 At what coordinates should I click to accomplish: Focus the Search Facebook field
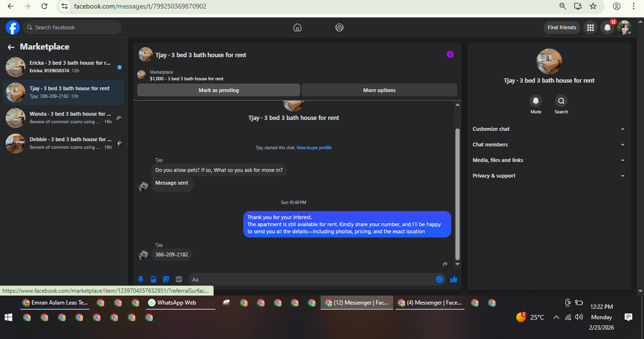click(72, 27)
